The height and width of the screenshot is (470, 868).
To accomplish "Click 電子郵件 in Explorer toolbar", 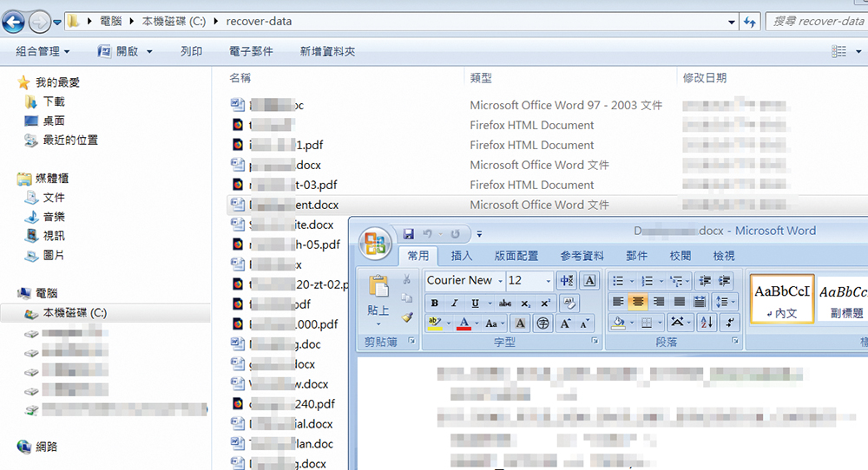I will 251,51.
